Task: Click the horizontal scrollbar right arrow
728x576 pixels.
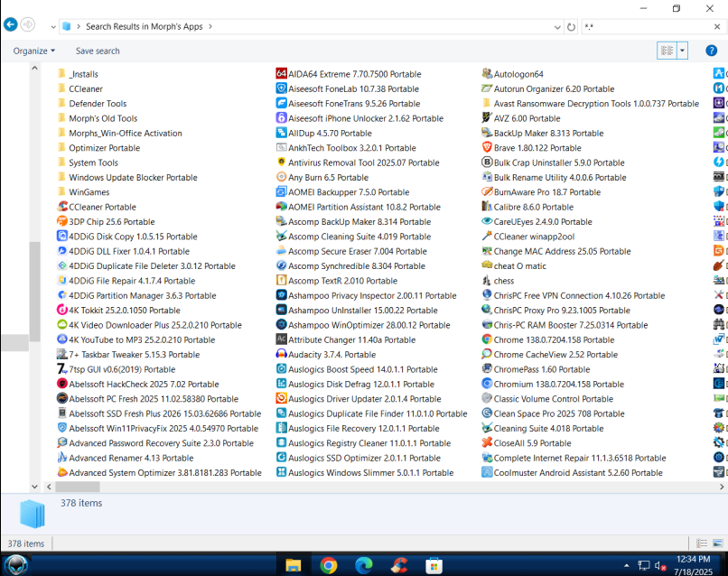Action: point(722,487)
